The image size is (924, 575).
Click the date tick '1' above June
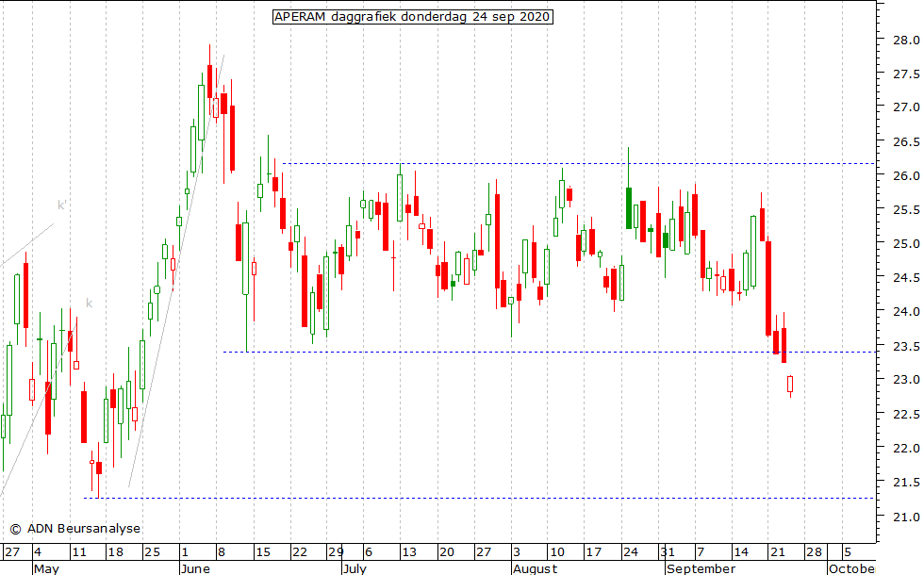185,552
